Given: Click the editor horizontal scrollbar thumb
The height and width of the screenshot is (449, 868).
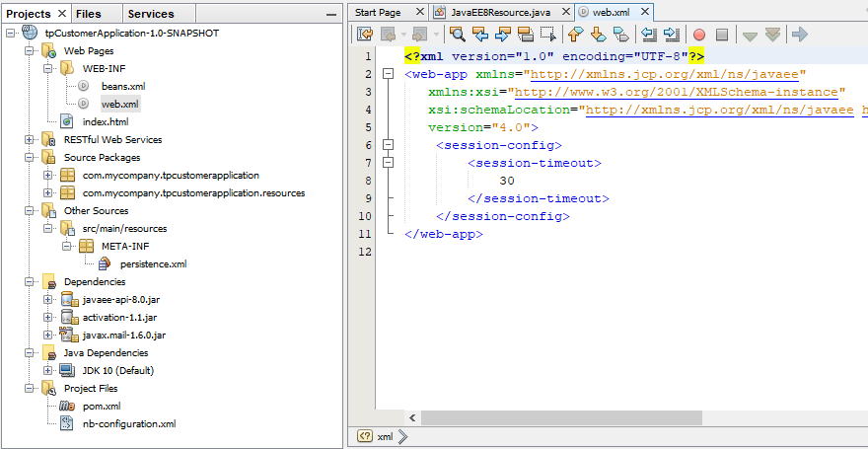Looking at the screenshot, I should (562, 416).
